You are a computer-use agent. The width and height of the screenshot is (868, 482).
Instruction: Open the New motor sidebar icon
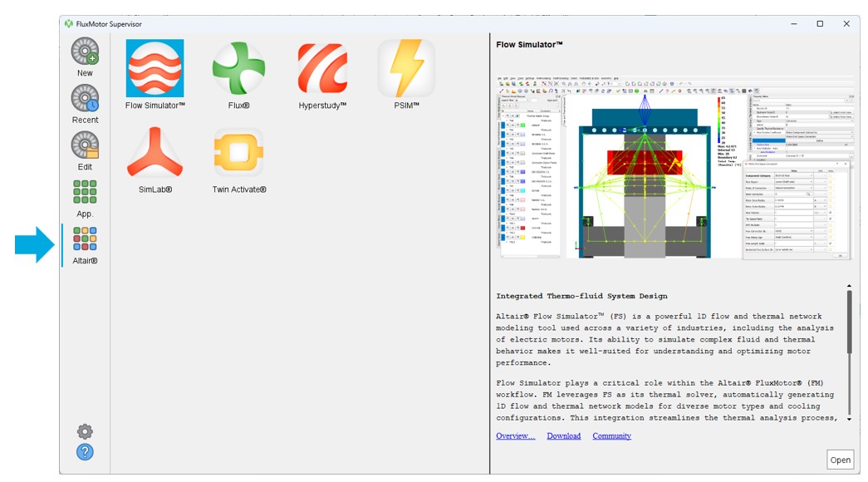(x=85, y=52)
